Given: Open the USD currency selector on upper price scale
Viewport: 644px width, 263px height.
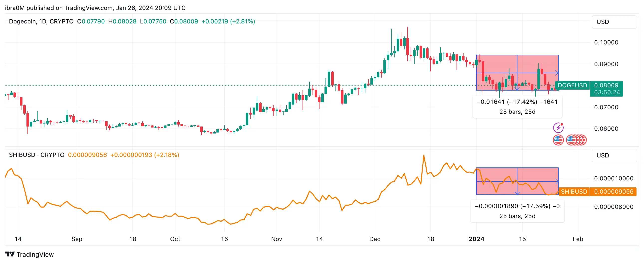Looking at the screenshot, I should pyautogui.click(x=604, y=22).
